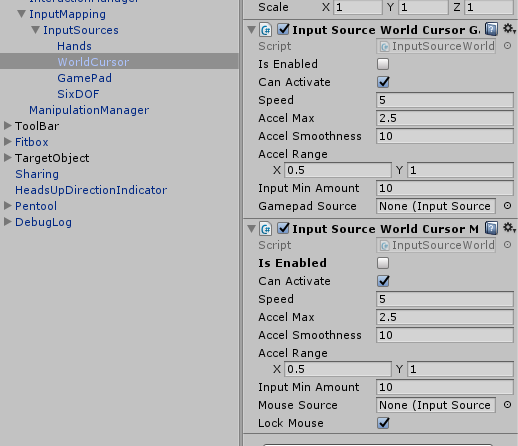Click object picker beside second Script field
The height and width of the screenshot is (446, 518).
tap(507, 245)
